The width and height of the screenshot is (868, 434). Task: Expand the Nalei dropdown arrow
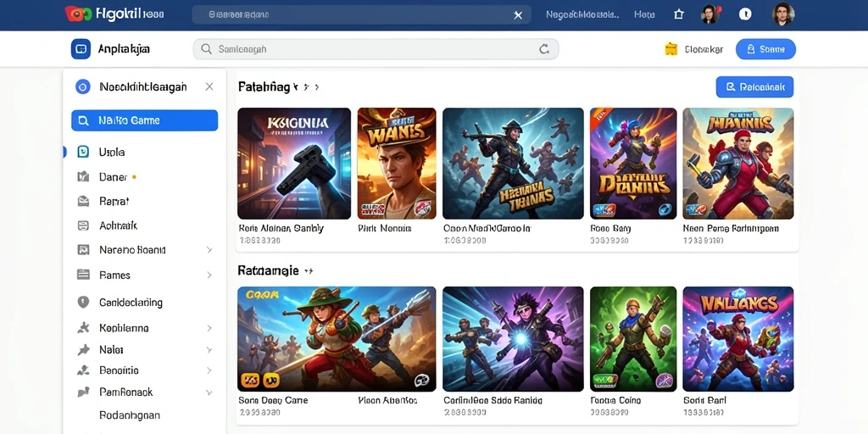click(x=209, y=349)
